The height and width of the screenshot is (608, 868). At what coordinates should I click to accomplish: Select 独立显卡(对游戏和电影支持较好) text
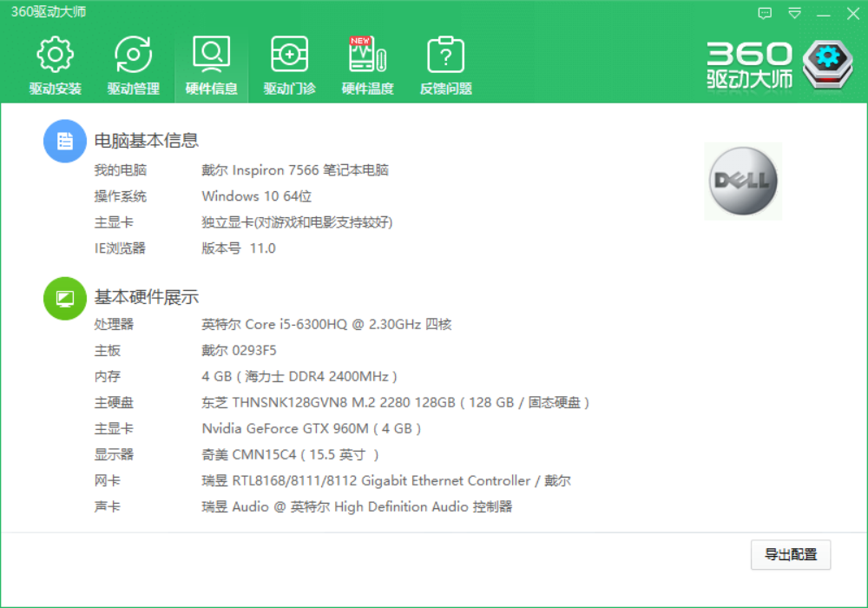click(297, 222)
